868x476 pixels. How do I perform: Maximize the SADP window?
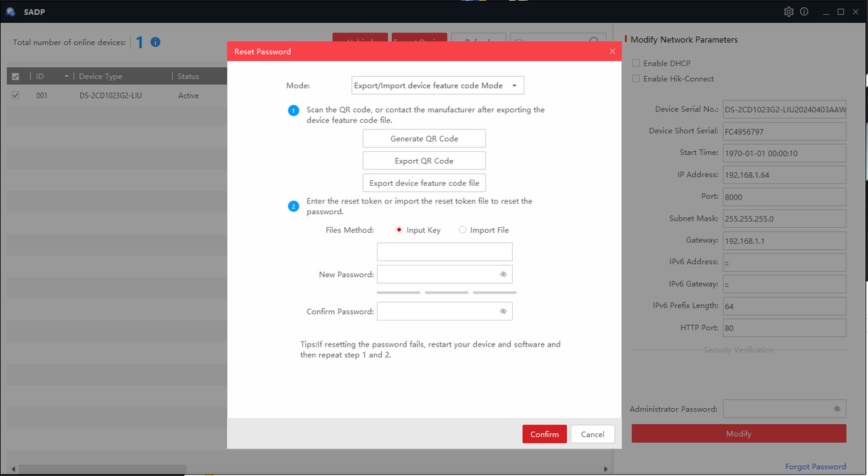pyautogui.click(x=841, y=12)
